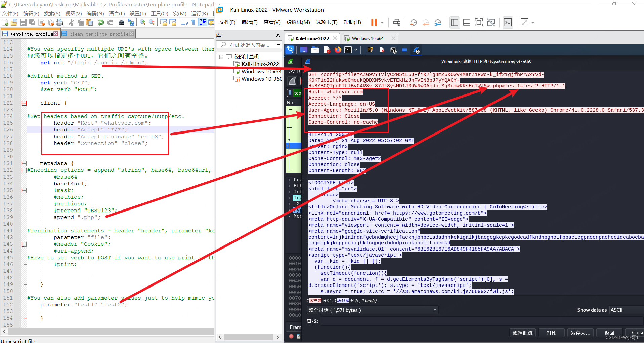Enter VMware full screen mode
Image resolution: width=644 pixels, height=343 pixels.
coord(479,22)
